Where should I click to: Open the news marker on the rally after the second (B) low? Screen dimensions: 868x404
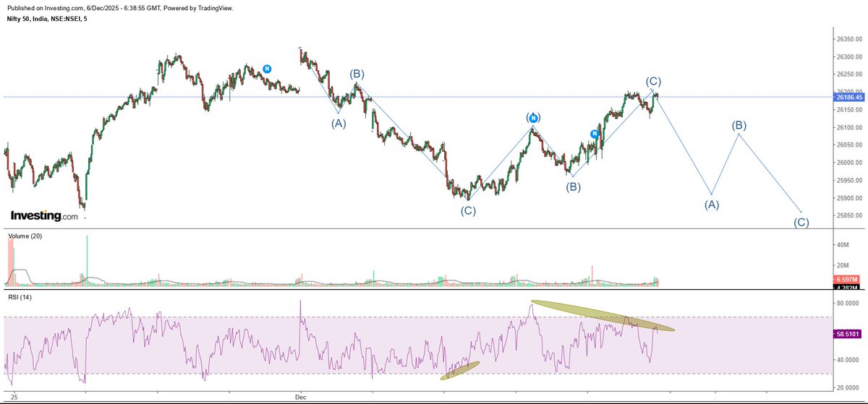(x=594, y=134)
